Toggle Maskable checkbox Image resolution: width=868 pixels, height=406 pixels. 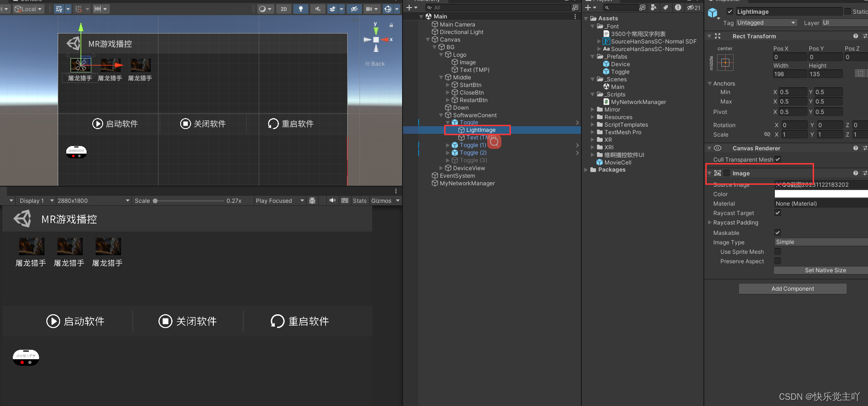pyautogui.click(x=778, y=233)
